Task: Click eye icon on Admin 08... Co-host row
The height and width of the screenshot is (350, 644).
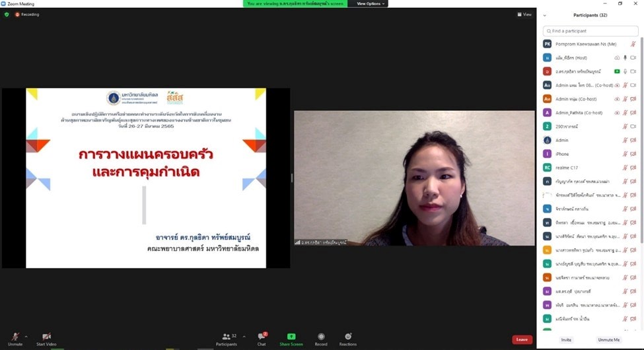Action: (617, 85)
